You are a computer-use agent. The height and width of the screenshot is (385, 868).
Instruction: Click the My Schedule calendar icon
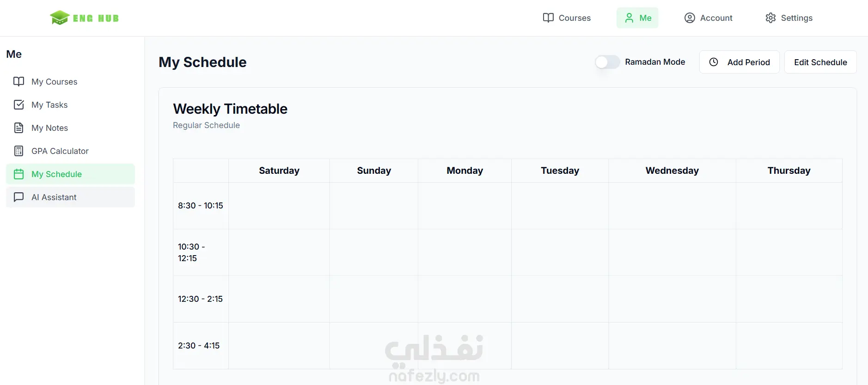(18, 174)
